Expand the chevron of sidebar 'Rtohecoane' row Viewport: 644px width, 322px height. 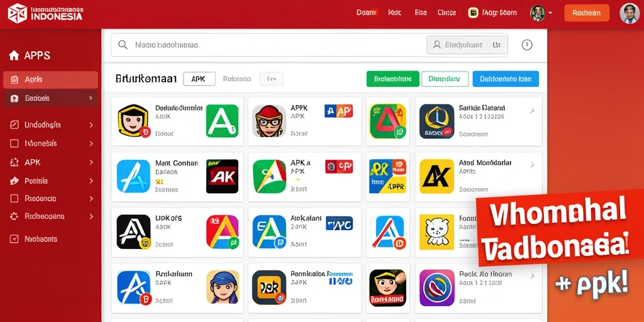pyautogui.click(x=91, y=216)
